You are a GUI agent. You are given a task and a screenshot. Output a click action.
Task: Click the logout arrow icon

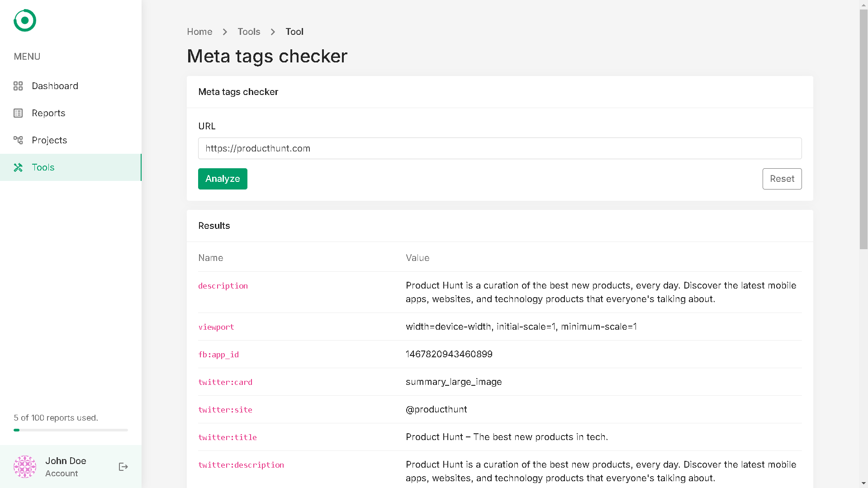point(123,467)
